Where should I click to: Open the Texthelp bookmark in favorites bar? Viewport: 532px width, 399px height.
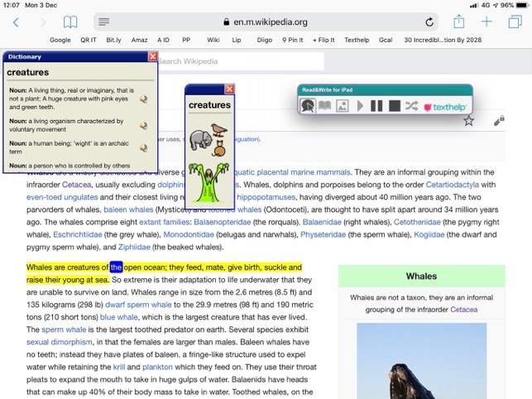tap(357, 40)
